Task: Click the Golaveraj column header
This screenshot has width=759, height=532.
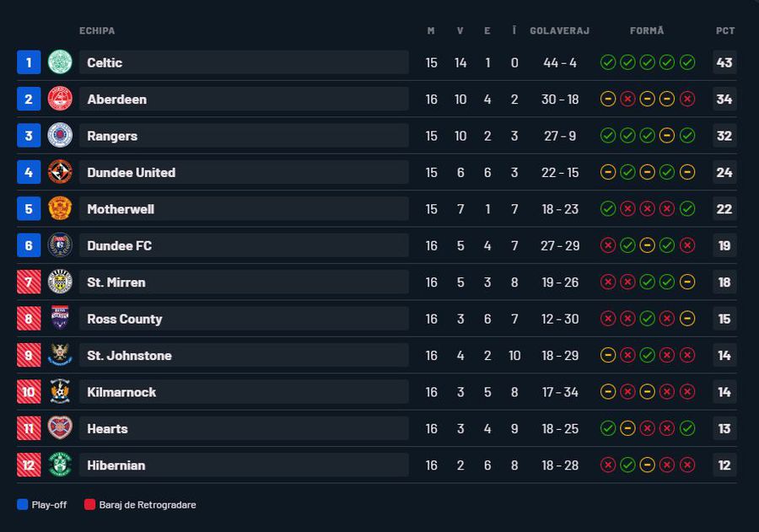Action: 559,31
